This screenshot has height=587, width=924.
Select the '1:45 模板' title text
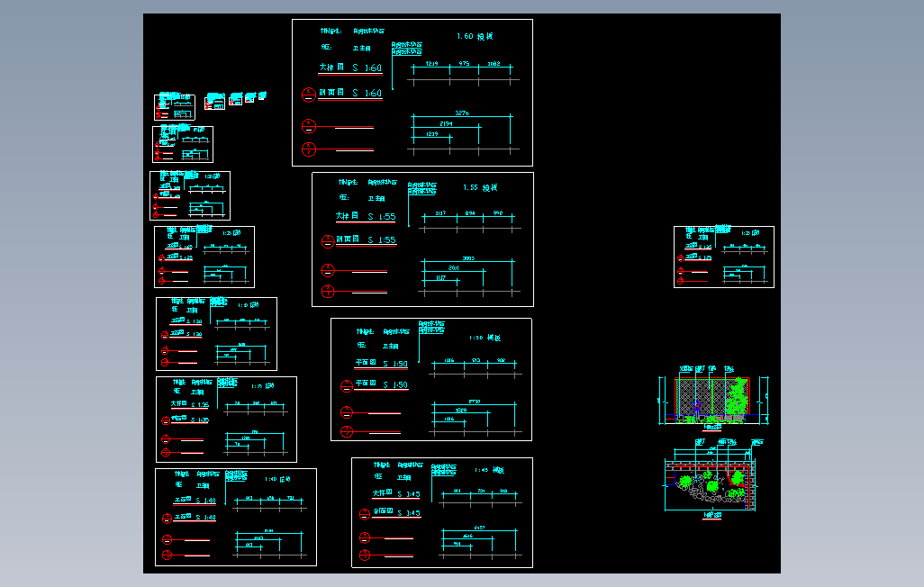click(x=489, y=470)
